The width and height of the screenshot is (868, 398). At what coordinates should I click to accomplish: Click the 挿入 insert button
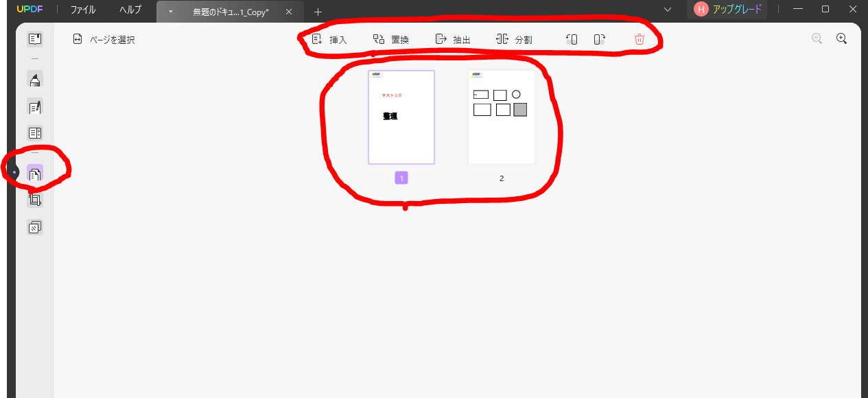(x=330, y=40)
